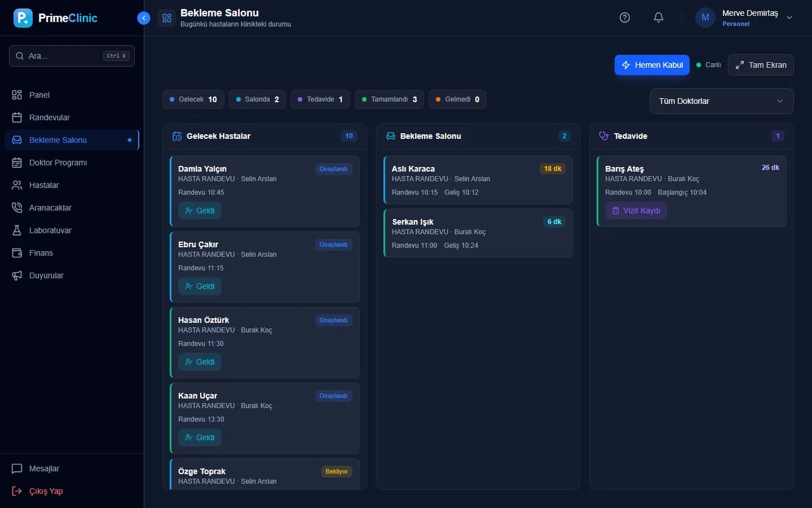The width and height of the screenshot is (812, 508).
Task: Go to Hastalar in the sidebar
Action: pos(72,185)
